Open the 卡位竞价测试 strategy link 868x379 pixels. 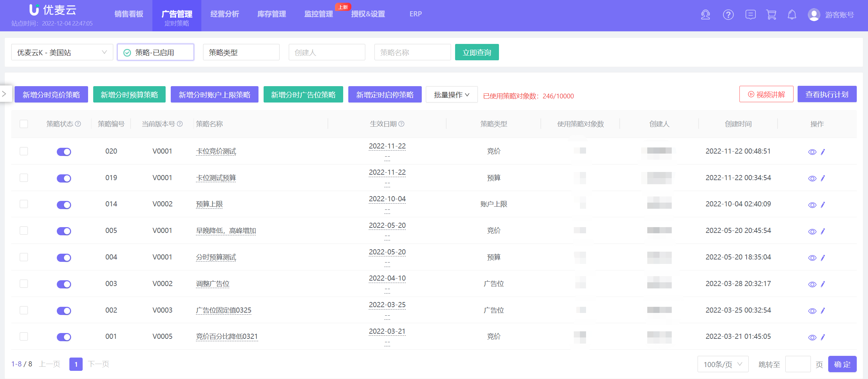point(216,151)
